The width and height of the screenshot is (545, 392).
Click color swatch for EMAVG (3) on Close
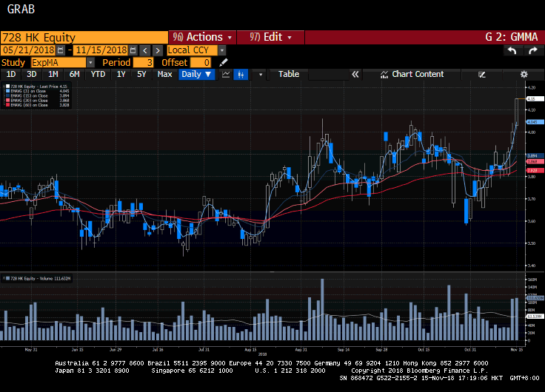tap(7, 91)
